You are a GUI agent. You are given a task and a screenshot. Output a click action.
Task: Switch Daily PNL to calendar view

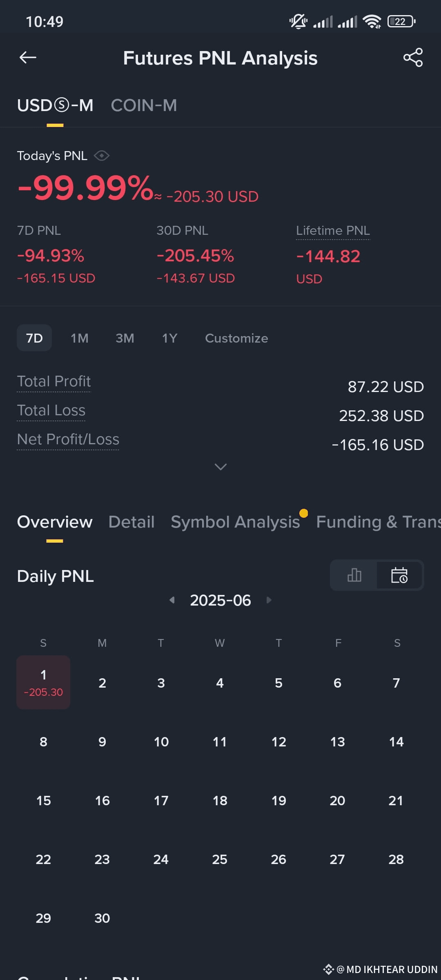click(x=399, y=575)
